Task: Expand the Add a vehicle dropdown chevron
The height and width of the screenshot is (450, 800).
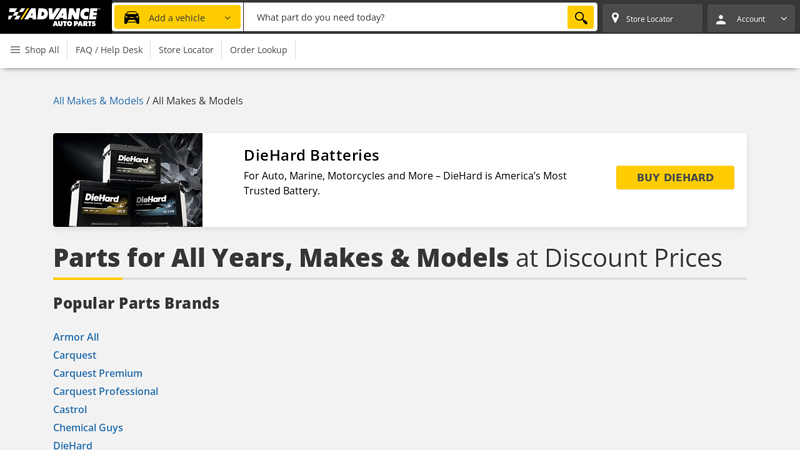Action: (x=228, y=18)
